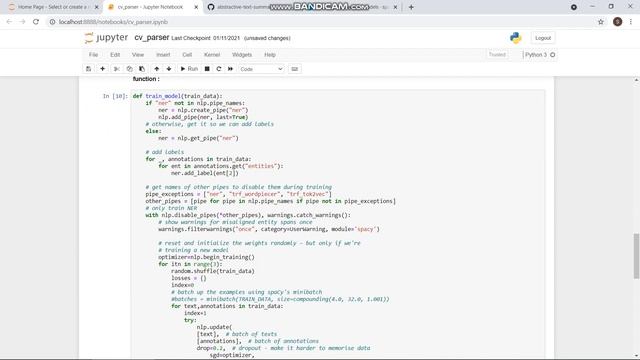
Task: Click the site information icon in address bar
Action: pyautogui.click(x=52, y=22)
